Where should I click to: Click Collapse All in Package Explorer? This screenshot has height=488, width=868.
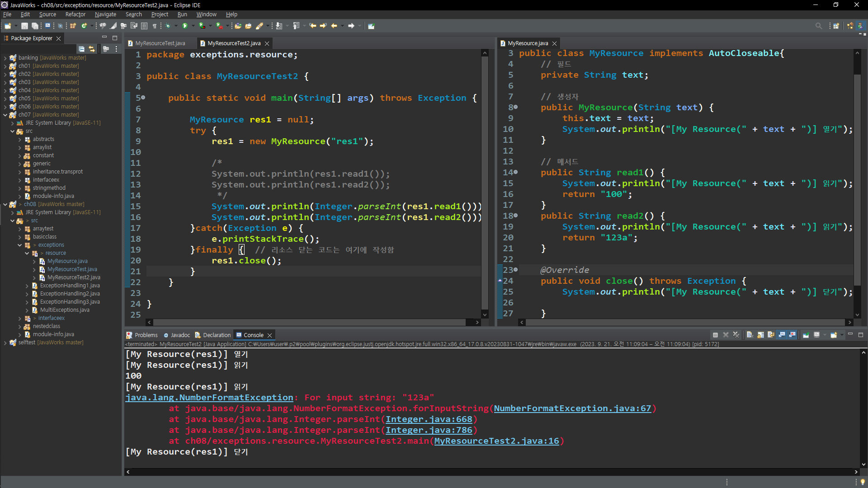[x=81, y=49]
